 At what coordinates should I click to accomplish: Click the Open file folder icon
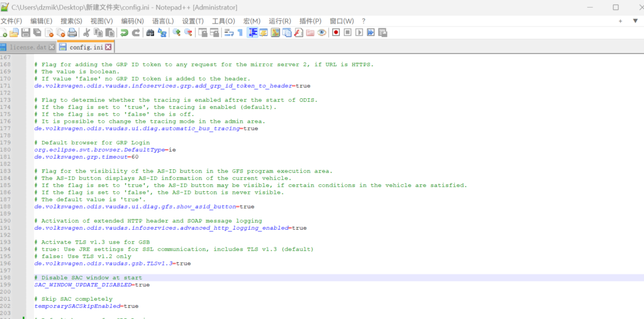14,33
